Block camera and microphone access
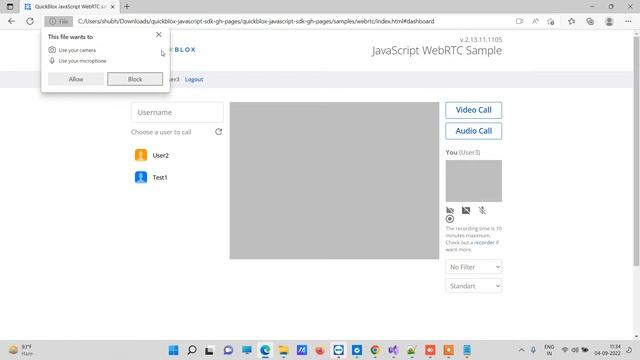Image resolution: width=640 pixels, height=360 pixels. pyautogui.click(x=135, y=79)
